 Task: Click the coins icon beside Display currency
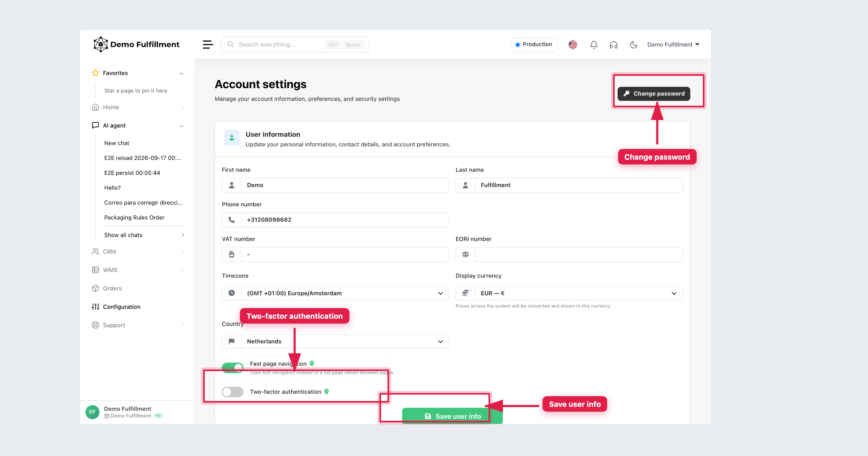(x=465, y=293)
